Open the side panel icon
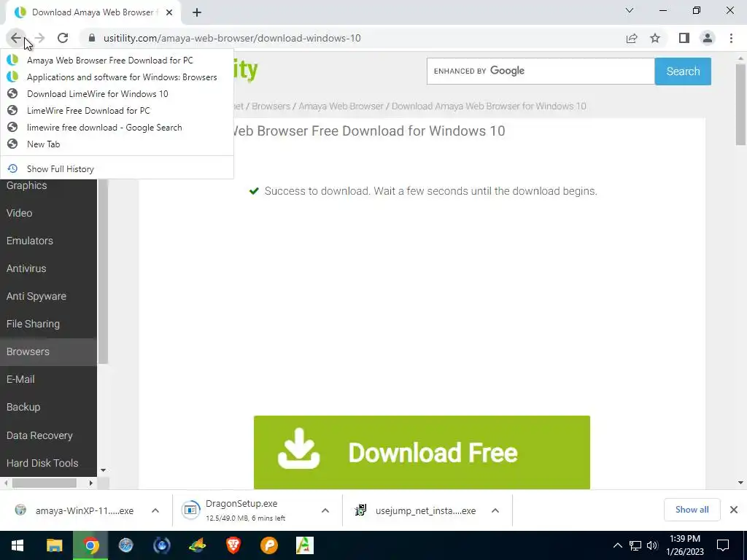Screen dimensions: 747x560 [684, 38]
